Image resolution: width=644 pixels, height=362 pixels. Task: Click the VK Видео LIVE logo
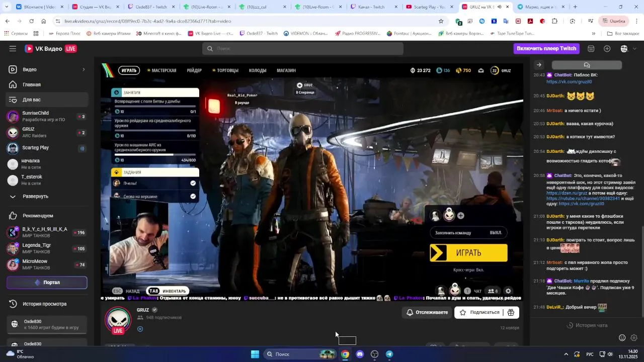point(50,49)
